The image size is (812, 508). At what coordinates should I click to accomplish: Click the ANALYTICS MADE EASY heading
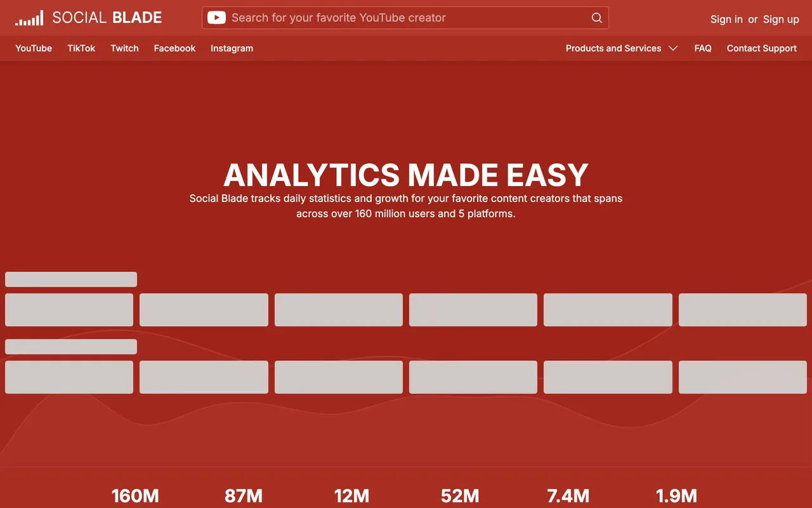click(x=406, y=175)
